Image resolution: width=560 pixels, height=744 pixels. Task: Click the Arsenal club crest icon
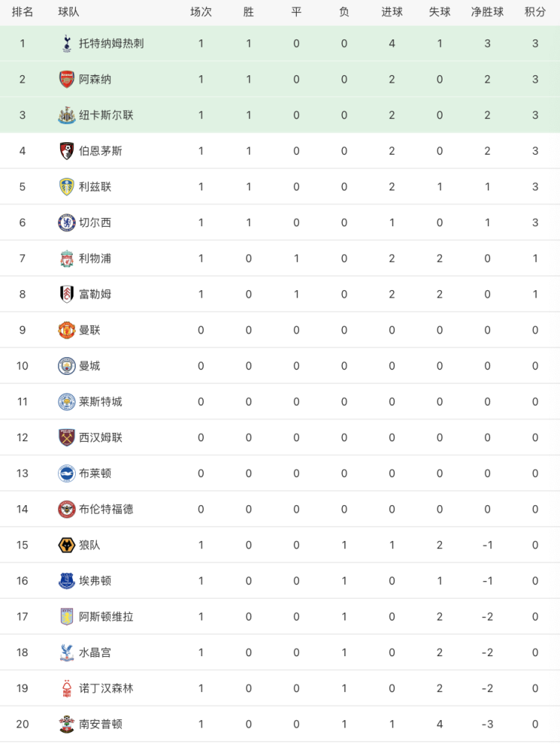[x=67, y=79]
